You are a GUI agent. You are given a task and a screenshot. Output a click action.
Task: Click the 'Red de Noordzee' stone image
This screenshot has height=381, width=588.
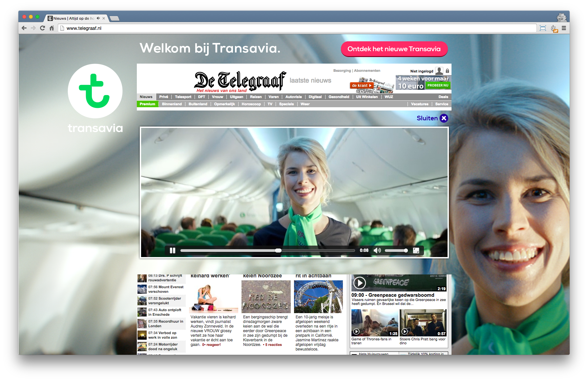266,297
